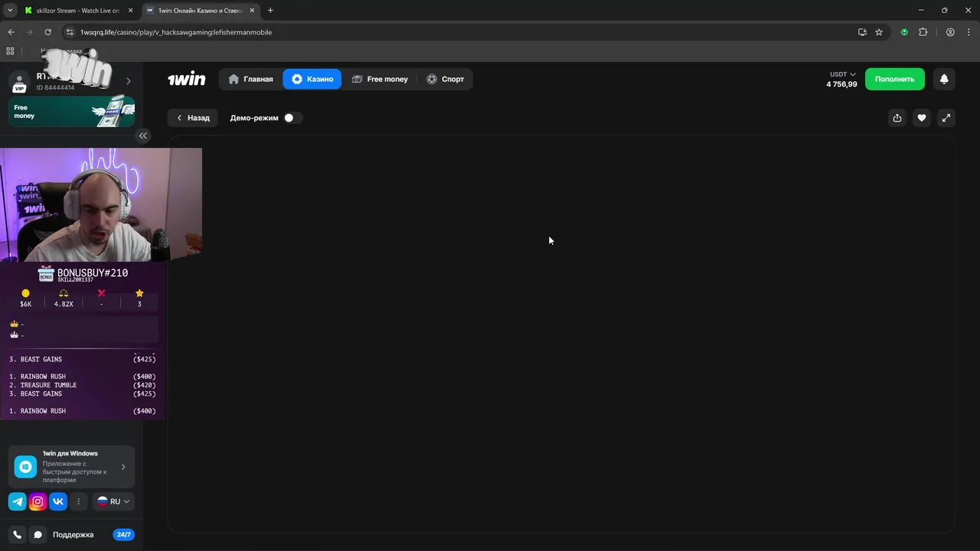View site information icon in address bar
Image resolution: width=980 pixels, height=551 pixels.
(x=70, y=32)
